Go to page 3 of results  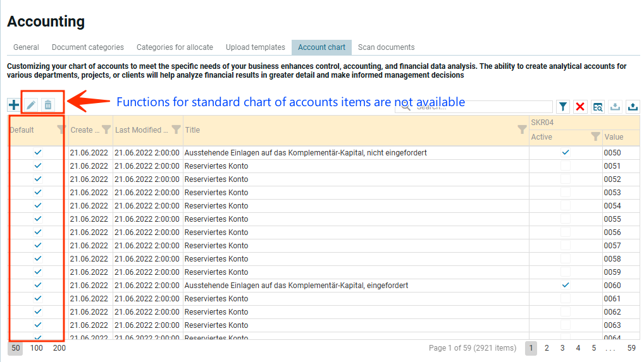(562, 348)
